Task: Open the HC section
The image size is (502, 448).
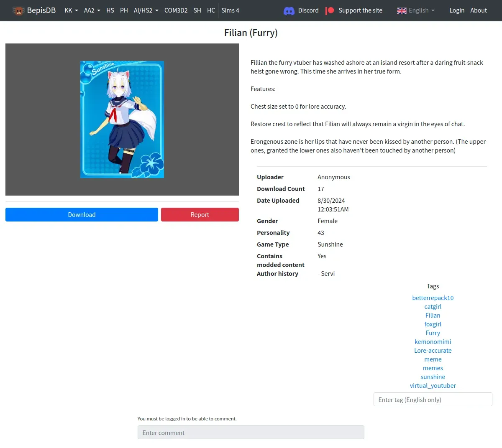Action: pos(211,10)
